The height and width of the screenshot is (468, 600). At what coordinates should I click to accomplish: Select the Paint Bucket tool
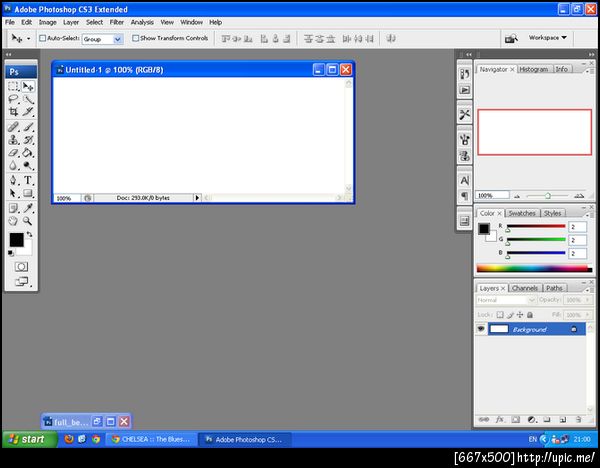click(28, 153)
